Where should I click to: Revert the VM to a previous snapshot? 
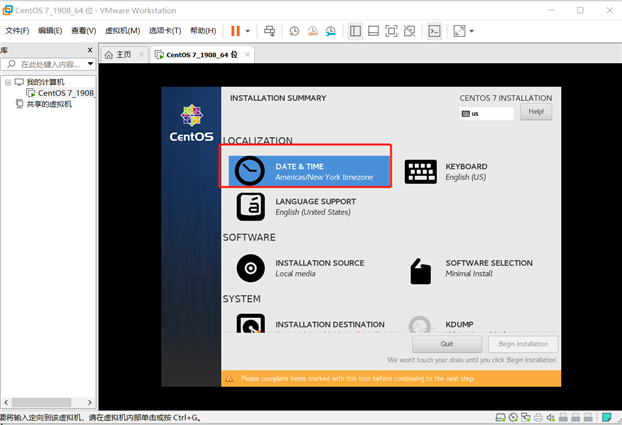point(313,31)
